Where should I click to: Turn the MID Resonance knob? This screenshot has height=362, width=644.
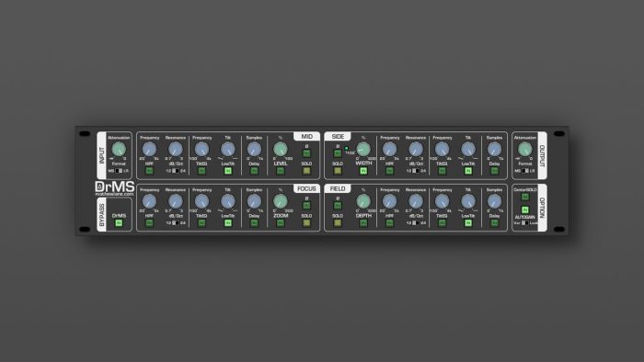[176, 149]
